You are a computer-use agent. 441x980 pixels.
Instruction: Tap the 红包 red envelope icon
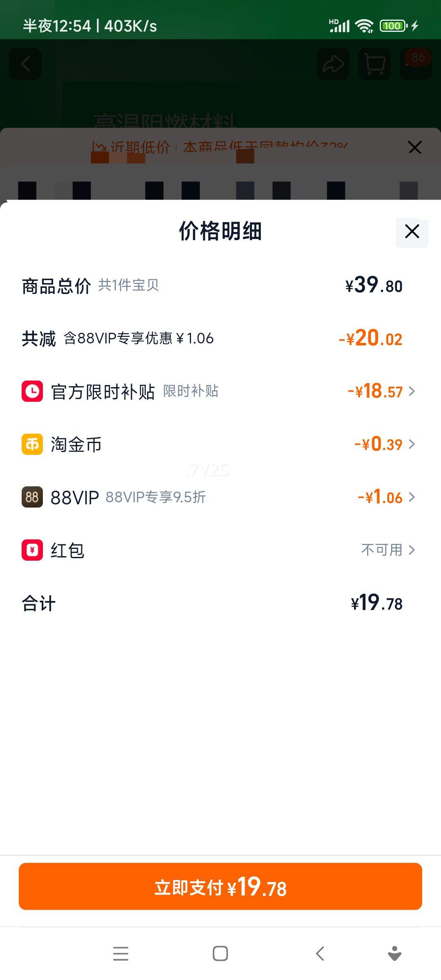tap(32, 550)
